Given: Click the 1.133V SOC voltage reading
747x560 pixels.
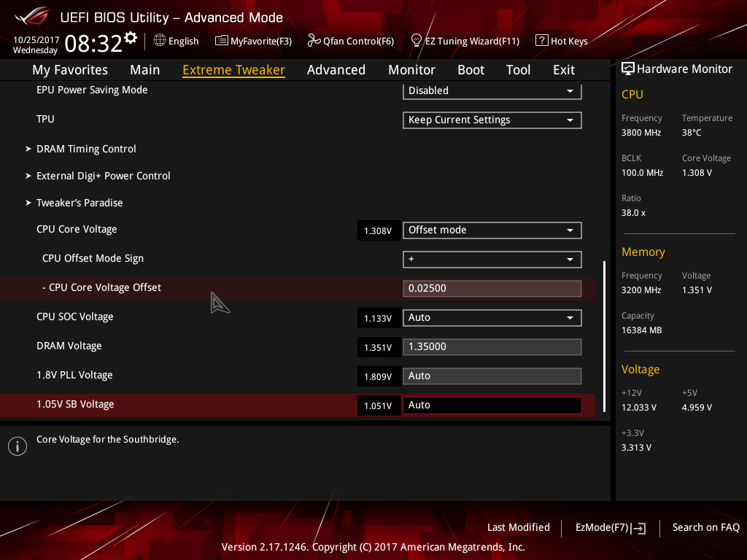Looking at the screenshot, I should (379, 319).
